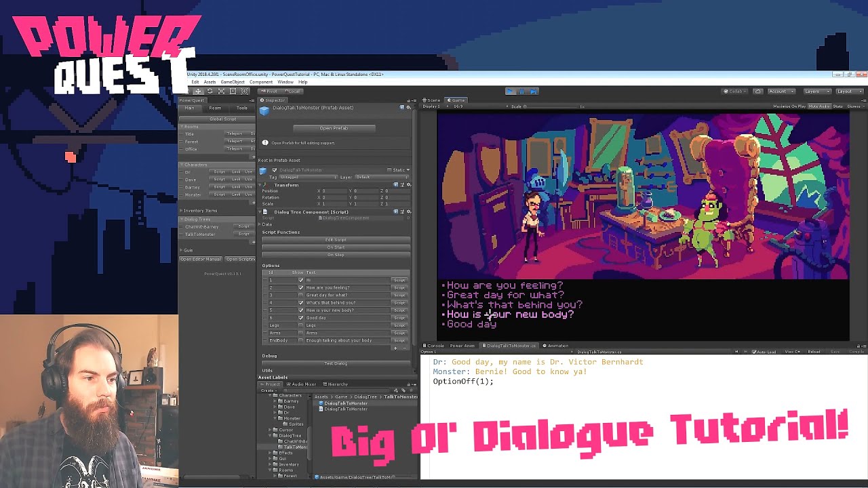The image size is (868, 488).
Task: Select the Scale tool in the toolbar
Action: (221, 91)
